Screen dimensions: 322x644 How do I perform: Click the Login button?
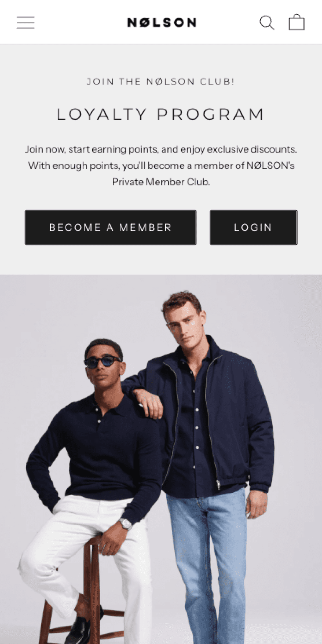click(x=254, y=227)
